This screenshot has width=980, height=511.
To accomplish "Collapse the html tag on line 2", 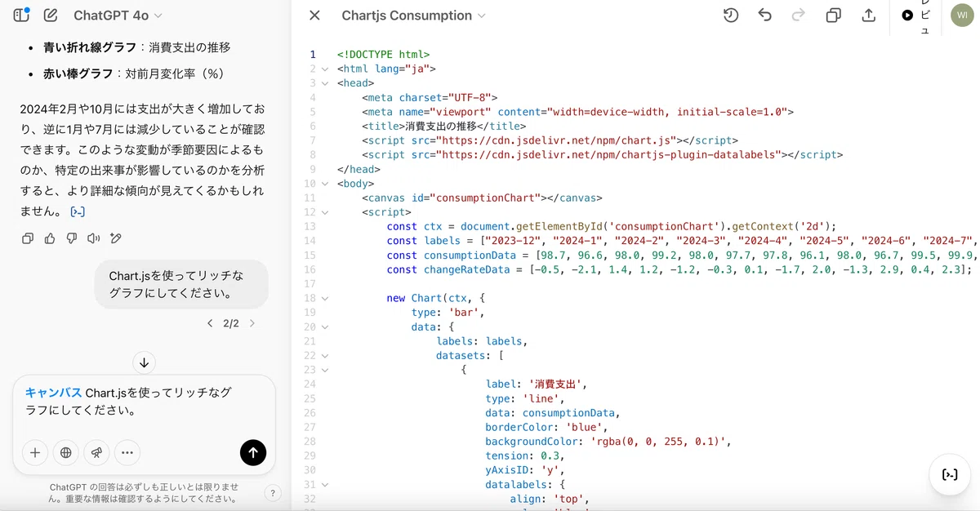I will point(325,69).
